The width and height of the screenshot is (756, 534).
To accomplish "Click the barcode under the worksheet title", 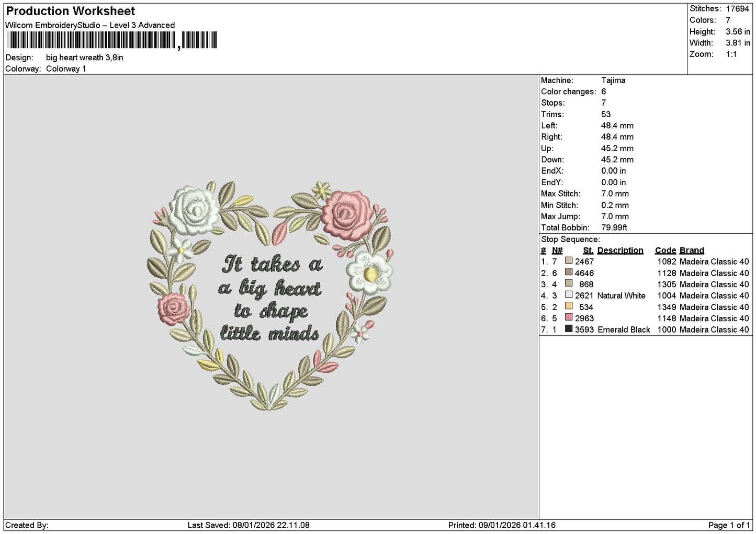I will click(x=112, y=40).
